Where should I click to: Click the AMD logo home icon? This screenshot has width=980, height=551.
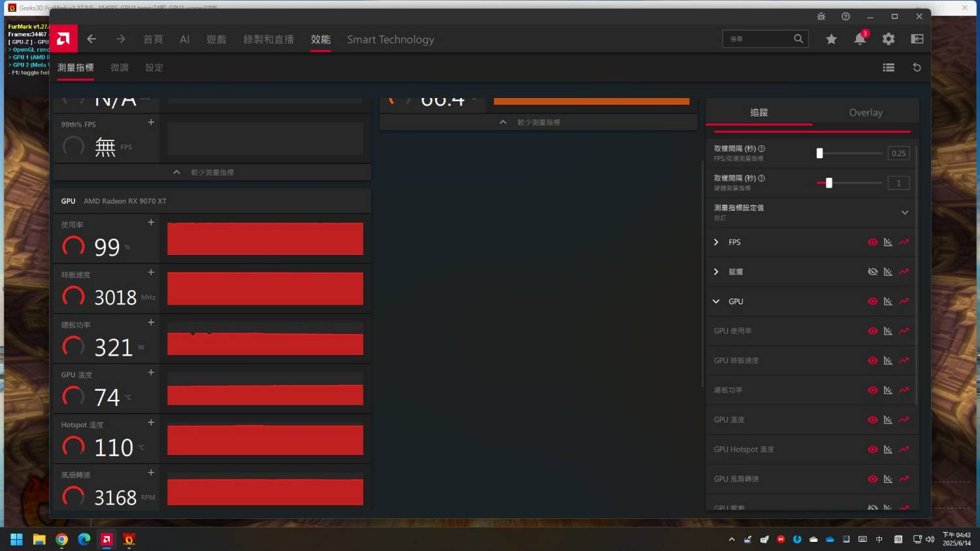(x=63, y=39)
